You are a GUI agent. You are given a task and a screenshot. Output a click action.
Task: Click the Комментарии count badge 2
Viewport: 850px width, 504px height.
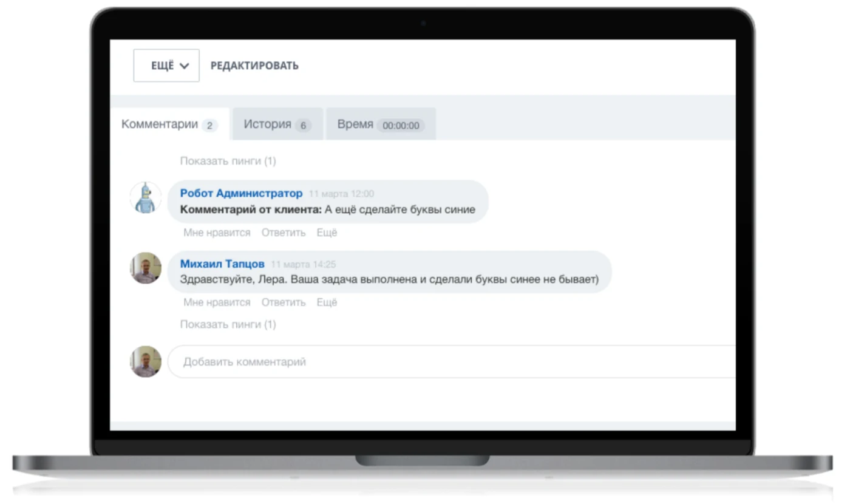[x=209, y=126]
